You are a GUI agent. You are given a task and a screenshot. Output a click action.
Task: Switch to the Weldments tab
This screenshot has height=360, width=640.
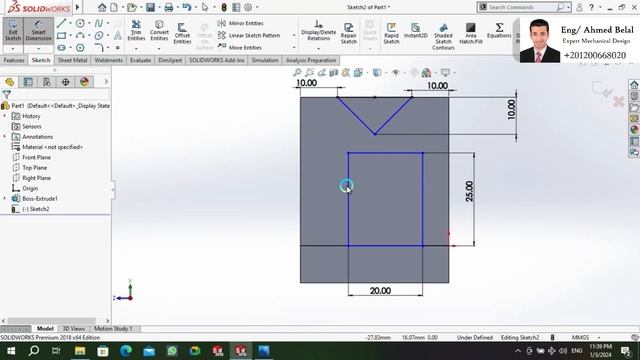point(109,60)
